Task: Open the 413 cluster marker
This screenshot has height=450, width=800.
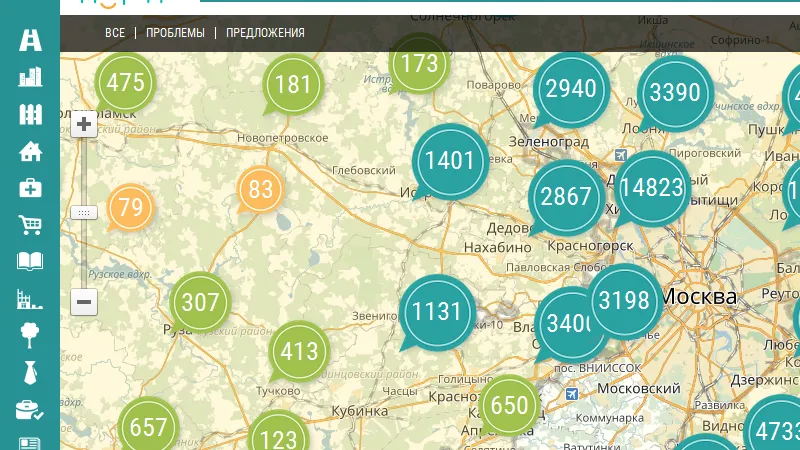Action: [299, 352]
